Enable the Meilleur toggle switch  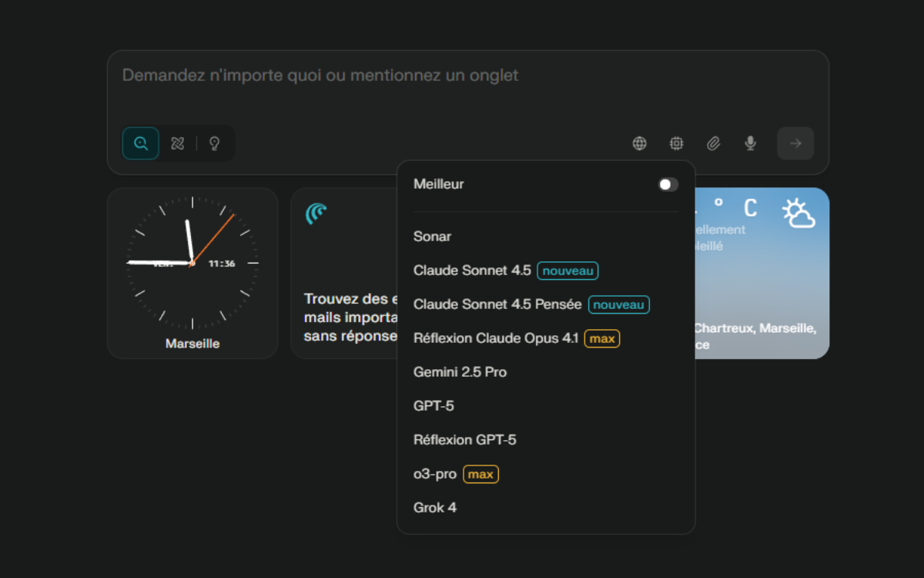(x=668, y=184)
